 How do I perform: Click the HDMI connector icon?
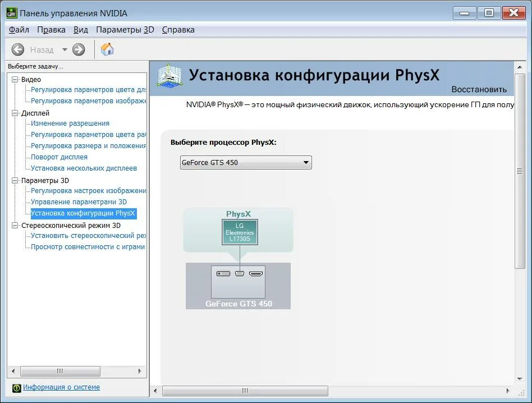coord(256,273)
